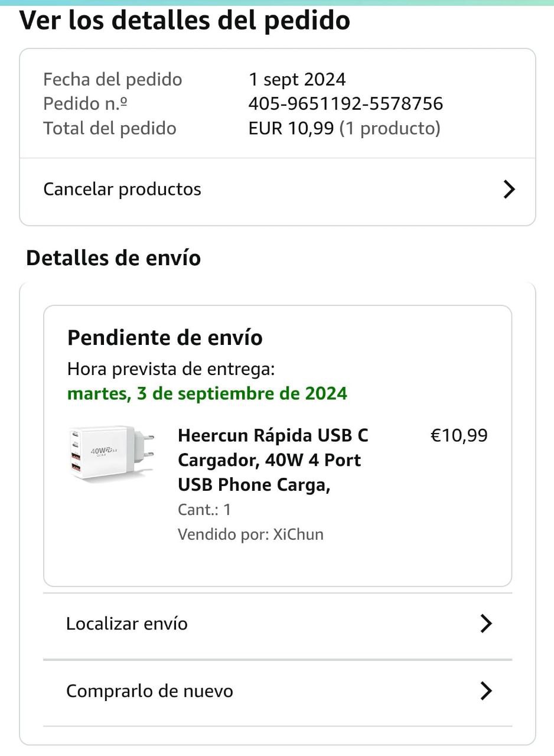Tap the Pendiente de envío status heading
The width and height of the screenshot is (554, 756).
click(x=165, y=338)
